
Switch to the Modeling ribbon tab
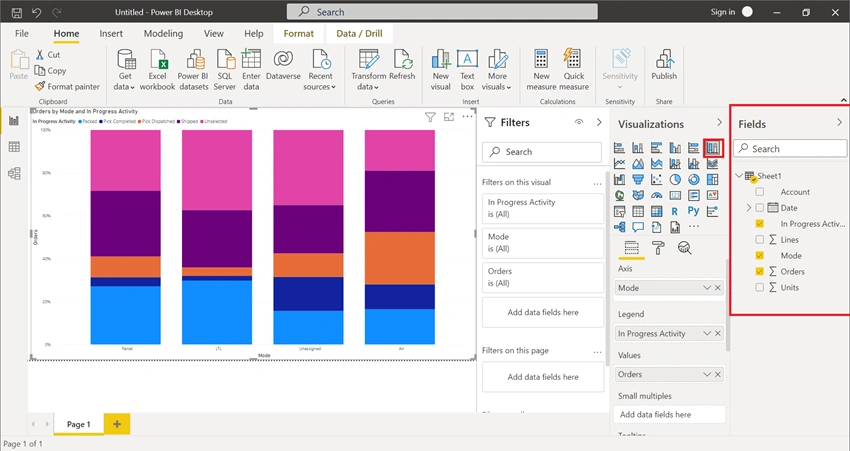pyautogui.click(x=163, y=34)
